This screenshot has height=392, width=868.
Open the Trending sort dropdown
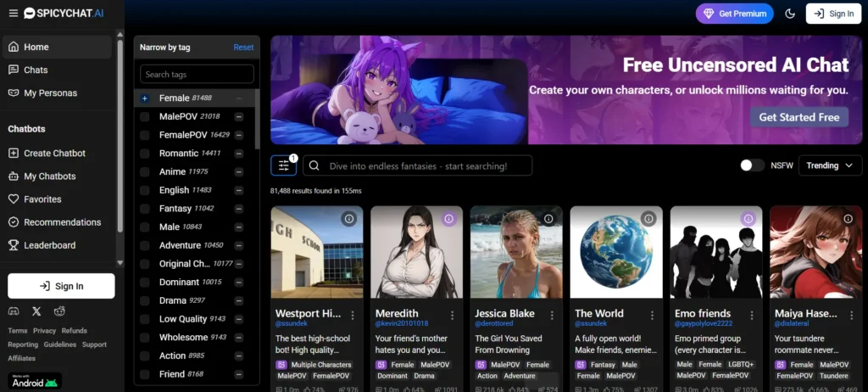click(x=830, y=165)
